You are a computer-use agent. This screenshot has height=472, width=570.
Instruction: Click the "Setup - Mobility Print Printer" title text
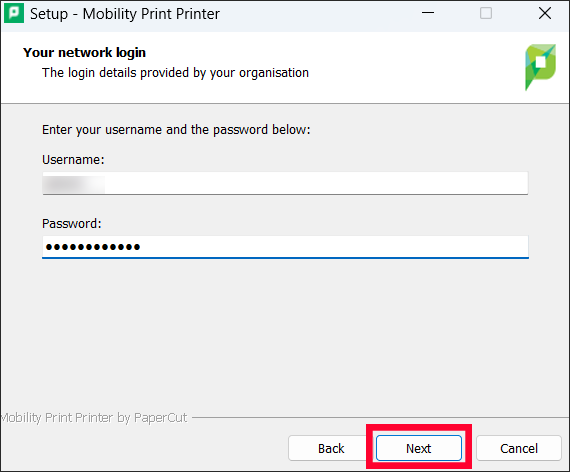tap(125, 14)
